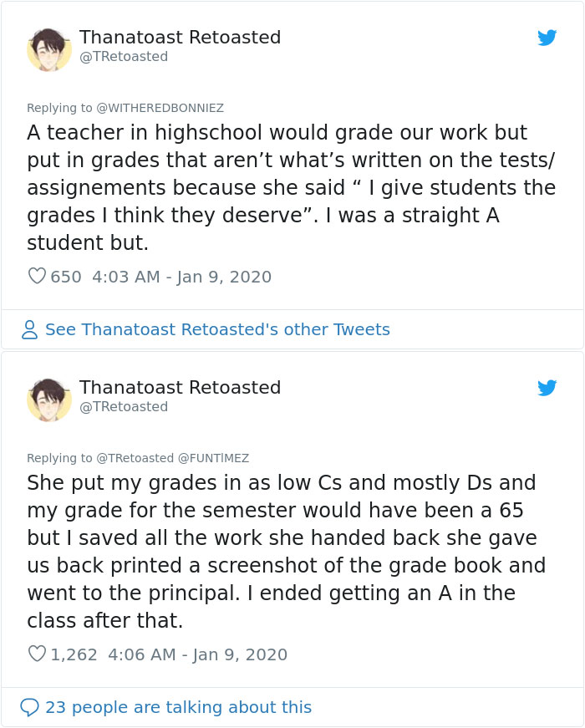Viewport: 585px width, 728px height.
Task: Click See Thanatoast Retoasted's other Tweets
Action: [216, 329]
